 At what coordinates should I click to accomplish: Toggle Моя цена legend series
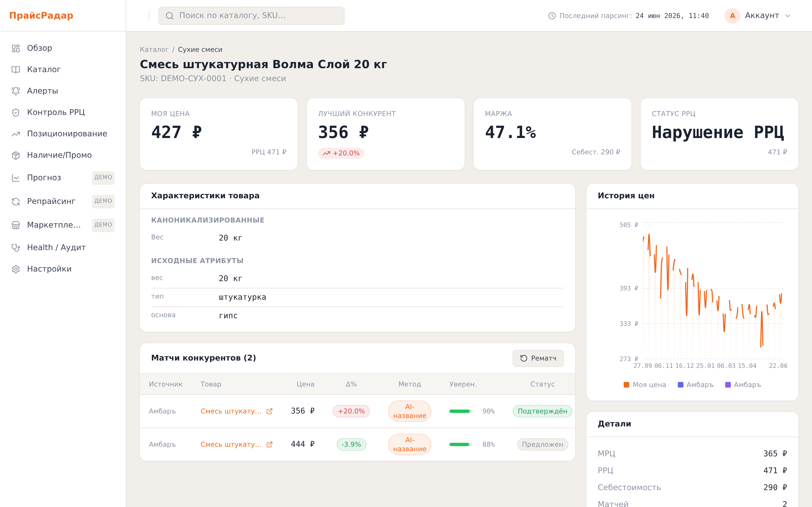tap(645, 384)
